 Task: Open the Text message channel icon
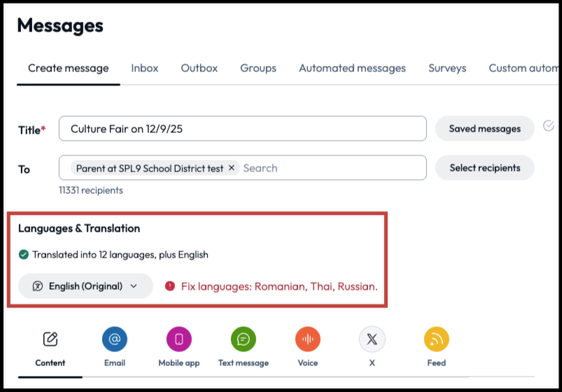(243, 339)
